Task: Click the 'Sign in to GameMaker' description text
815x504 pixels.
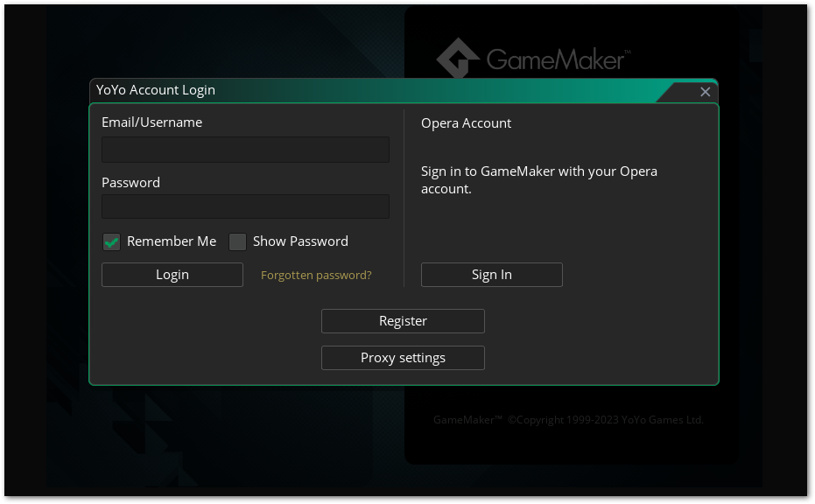Action: click(538, 179)
